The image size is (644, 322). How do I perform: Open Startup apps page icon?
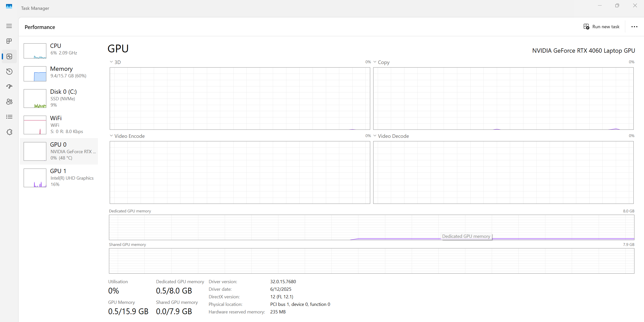9,87
